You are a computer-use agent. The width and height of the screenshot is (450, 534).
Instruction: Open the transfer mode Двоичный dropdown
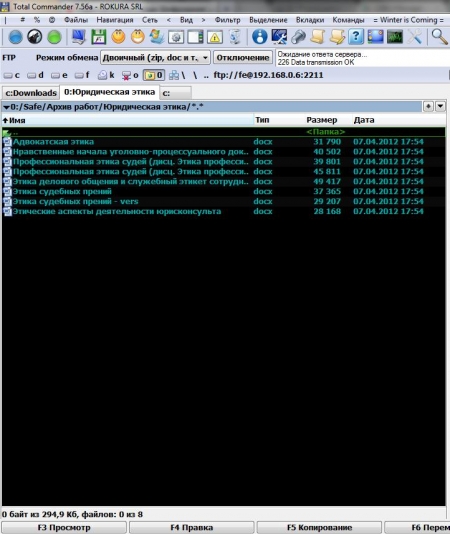(155, 58)
